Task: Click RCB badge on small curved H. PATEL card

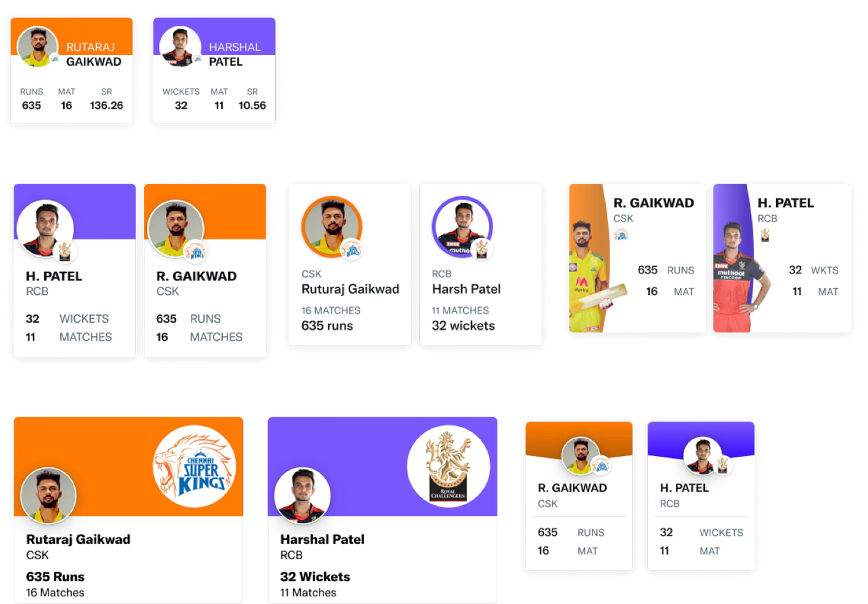Action: 723,465
